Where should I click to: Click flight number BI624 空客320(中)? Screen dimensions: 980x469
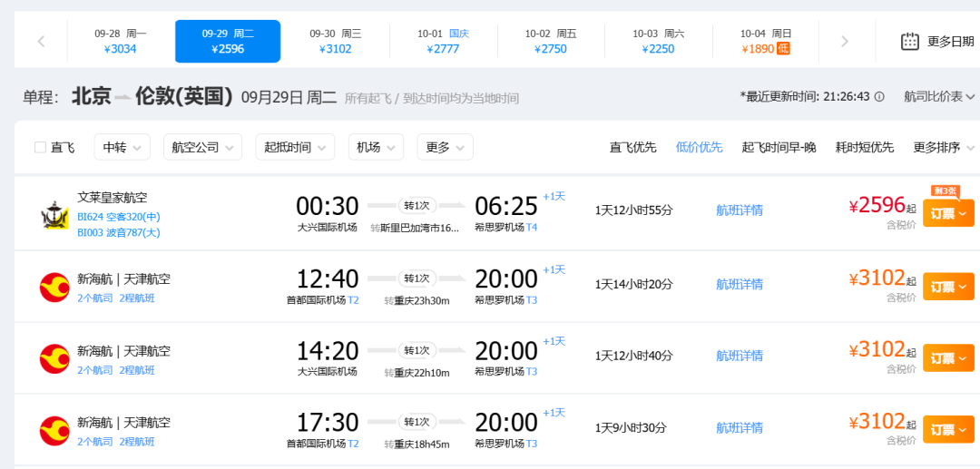119,218
